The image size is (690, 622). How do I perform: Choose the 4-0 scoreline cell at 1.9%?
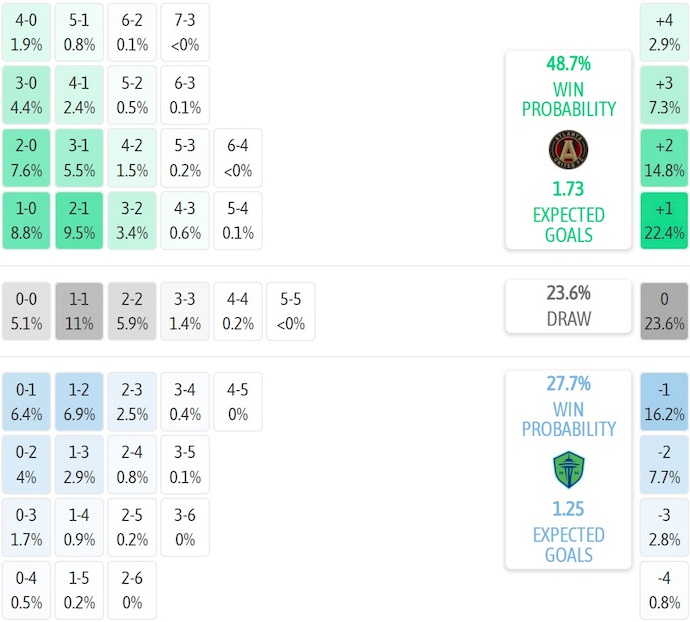pos(27,33)
